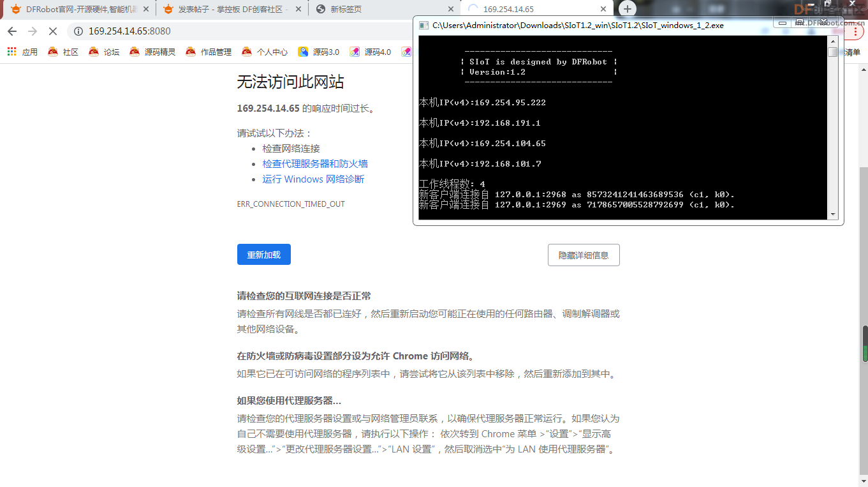The height and width of the screenshot is (487, 868).
Task: Click the 127.0.0.1:2969 client connection line
Action: tap(577, 205)
